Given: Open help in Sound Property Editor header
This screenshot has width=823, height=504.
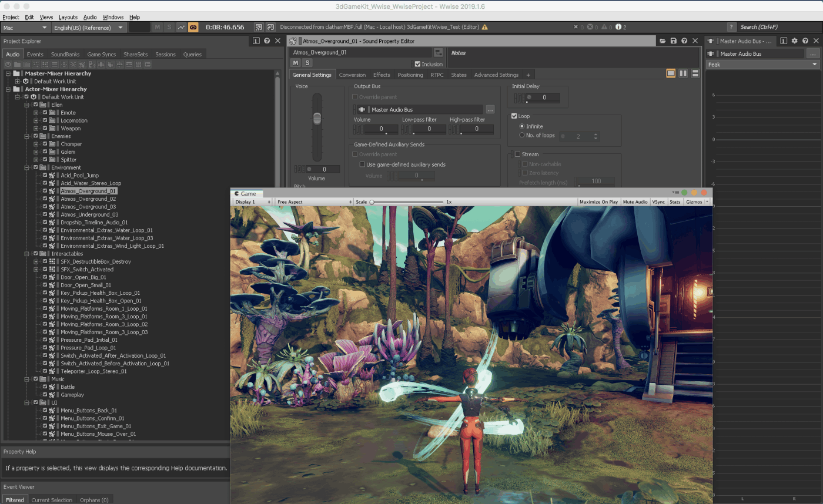Looking at the screenshot, I should [x=684, y=41].
